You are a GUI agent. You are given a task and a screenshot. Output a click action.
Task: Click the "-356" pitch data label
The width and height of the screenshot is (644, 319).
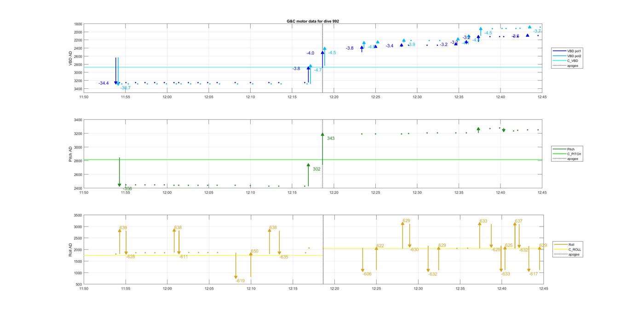[x=127, y=189]
